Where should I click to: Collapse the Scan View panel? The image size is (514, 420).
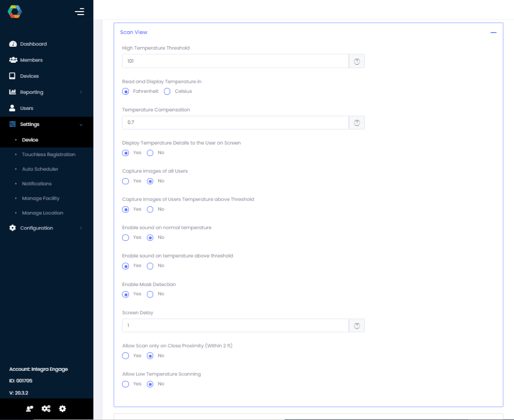(493, 32)
